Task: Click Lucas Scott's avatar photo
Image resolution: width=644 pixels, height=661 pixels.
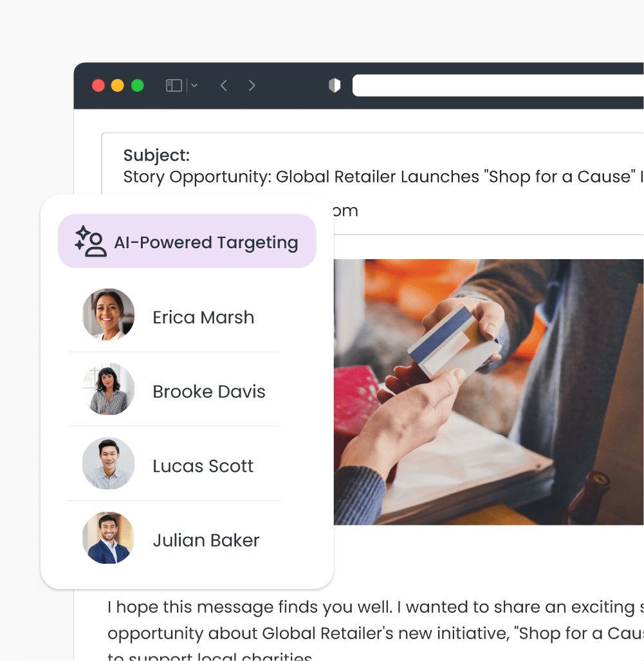Action: pos(108,464)
